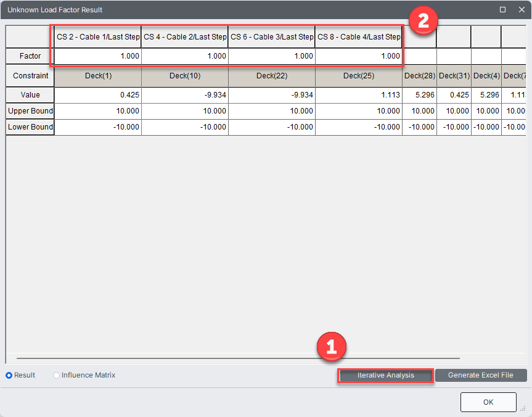Select the CS 6 - Cable 3/Last Step header
532x417 pixels.
pyautogui.click(x=272, y=37)
